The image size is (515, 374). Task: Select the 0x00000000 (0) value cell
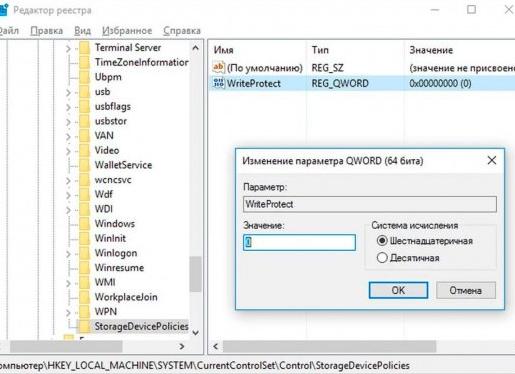(440, 83)
